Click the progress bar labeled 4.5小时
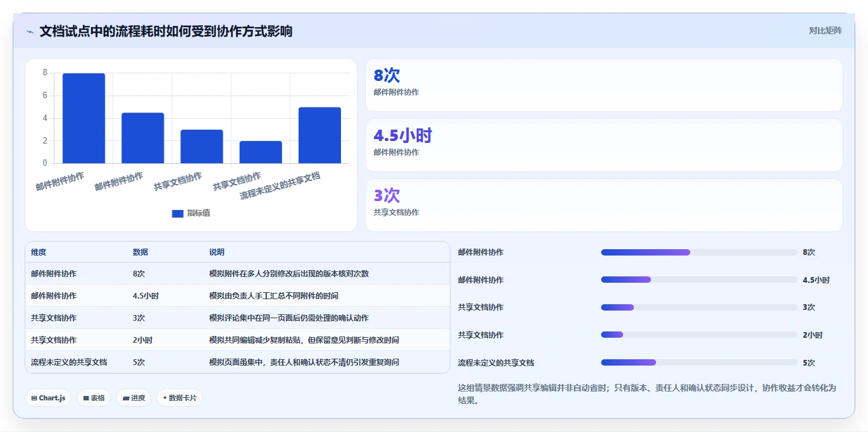 click(x=699, y=280)
